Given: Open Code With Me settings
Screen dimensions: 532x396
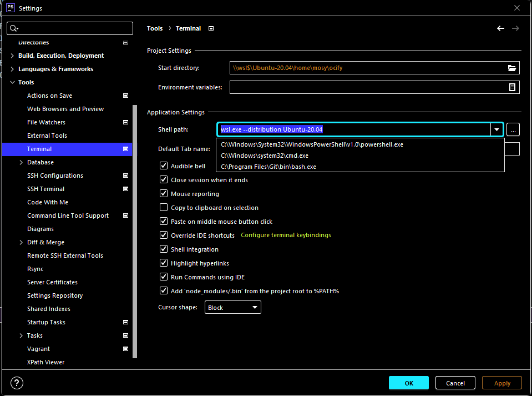Looking at the screenshot, I should click(48, 202).
